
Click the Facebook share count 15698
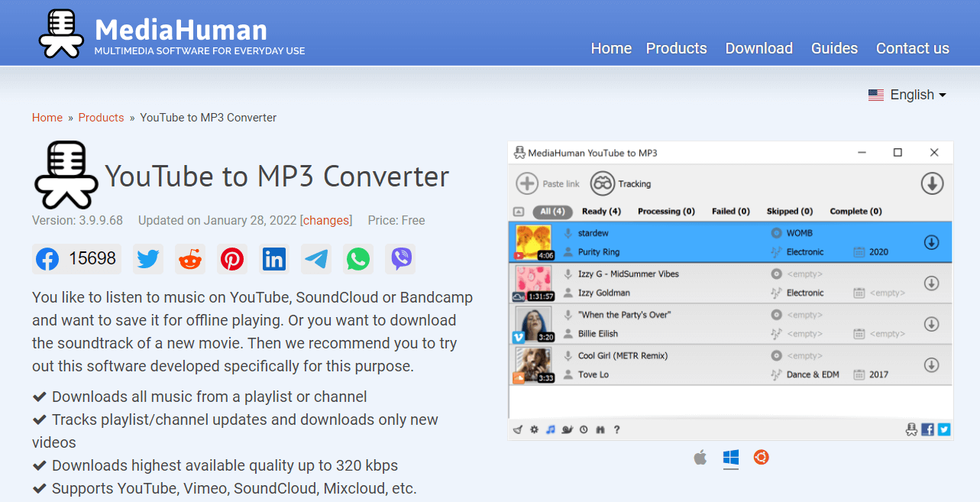click(x=92, y=259)
